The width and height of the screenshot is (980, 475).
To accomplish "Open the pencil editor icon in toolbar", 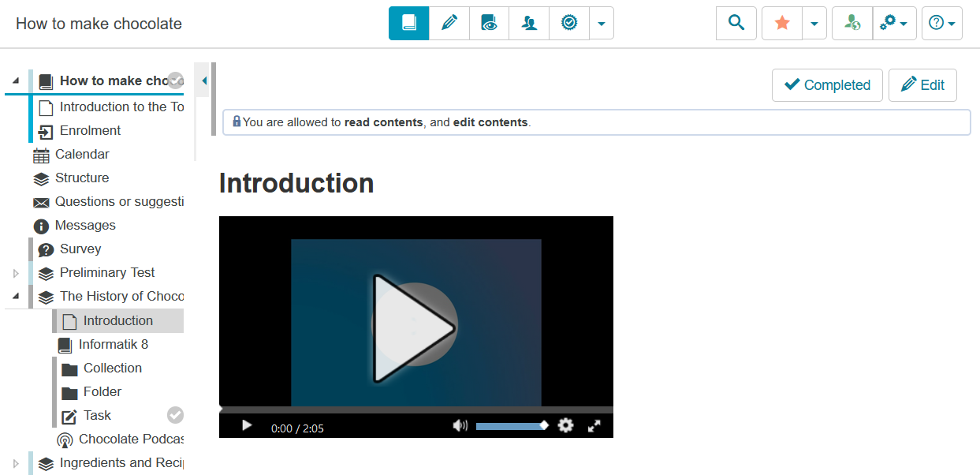I will pyautogui.click(x=449, y=24).
